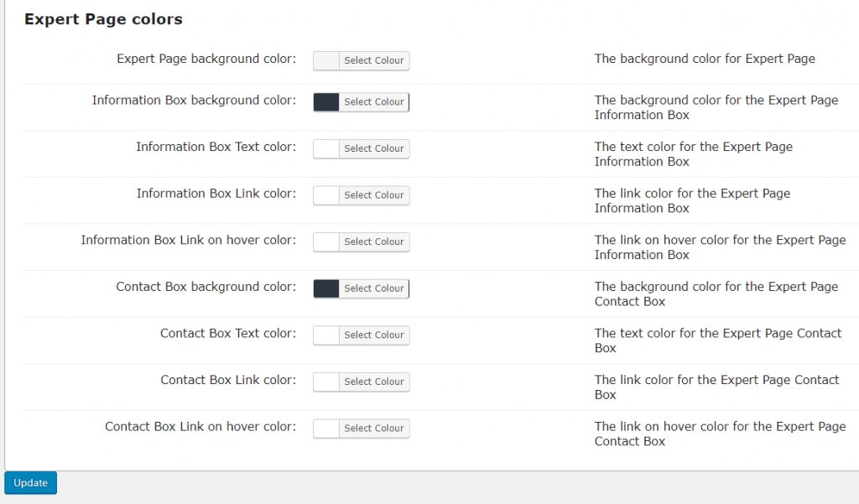Open Select Colour for Information Box Text
The height and width of the screenshot is (504, 859).
click(x=373, y=148)
